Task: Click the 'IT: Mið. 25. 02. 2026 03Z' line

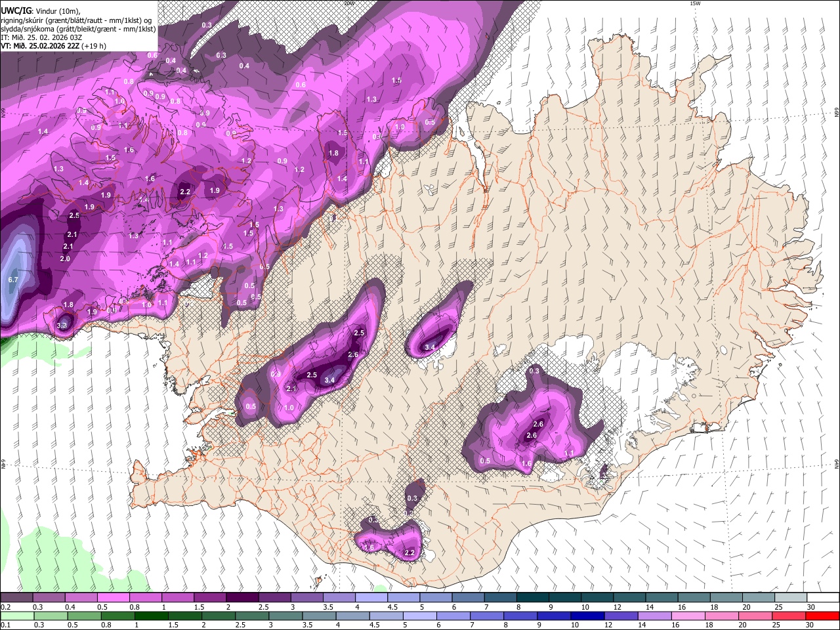Action: pos(41,37)
